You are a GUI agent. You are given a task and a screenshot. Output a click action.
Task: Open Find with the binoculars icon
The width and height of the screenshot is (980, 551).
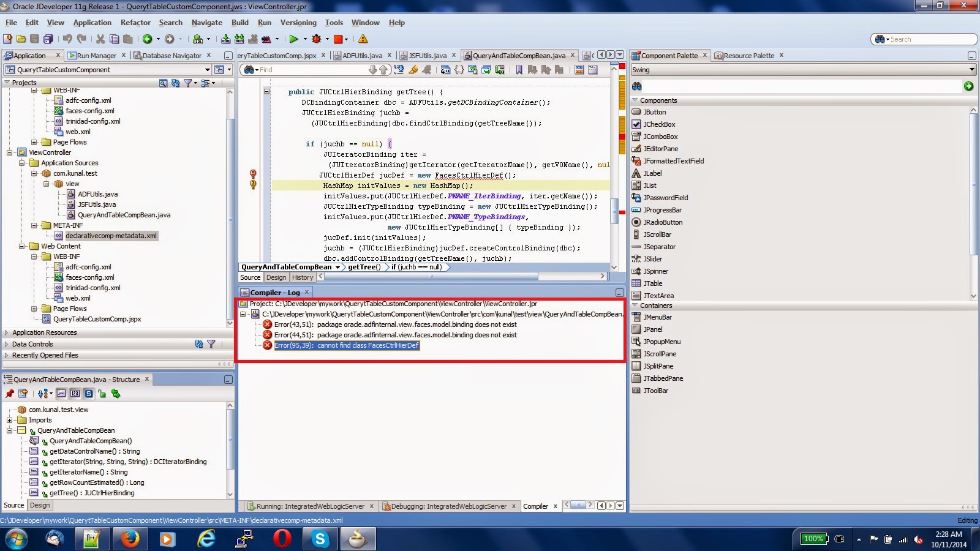[249, 70]
